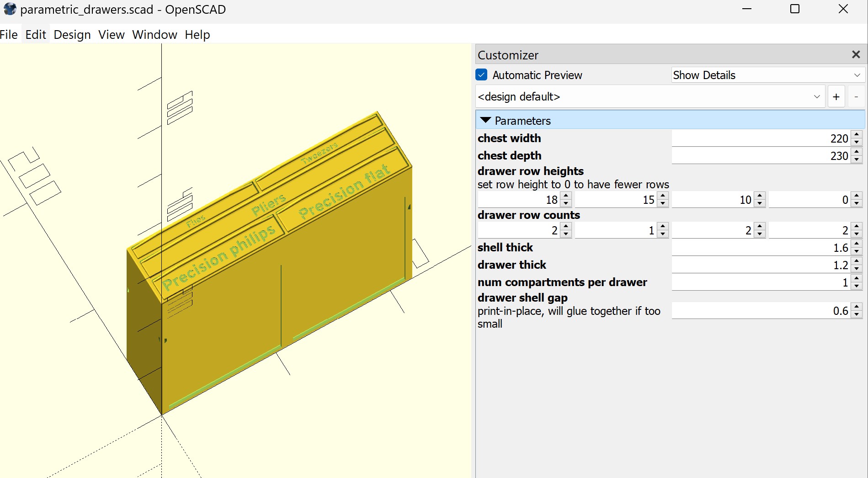Click the drawer shell gap value field
The height and width of the screenshot is (478, 868).
(761, 311)
